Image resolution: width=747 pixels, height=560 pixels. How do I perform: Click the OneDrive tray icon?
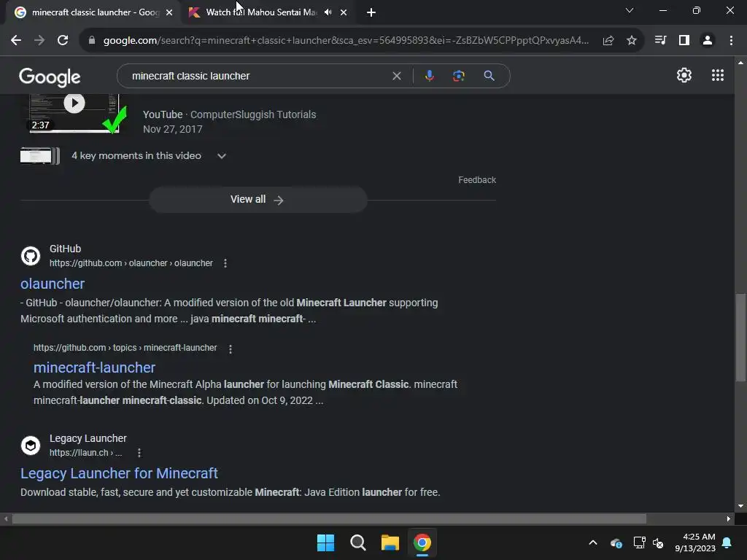tap(616, 542)
